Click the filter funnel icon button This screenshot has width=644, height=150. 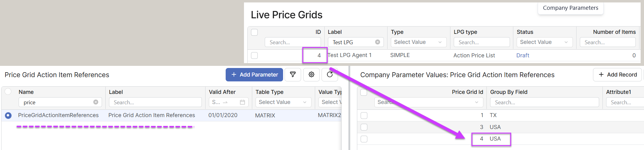293,75
